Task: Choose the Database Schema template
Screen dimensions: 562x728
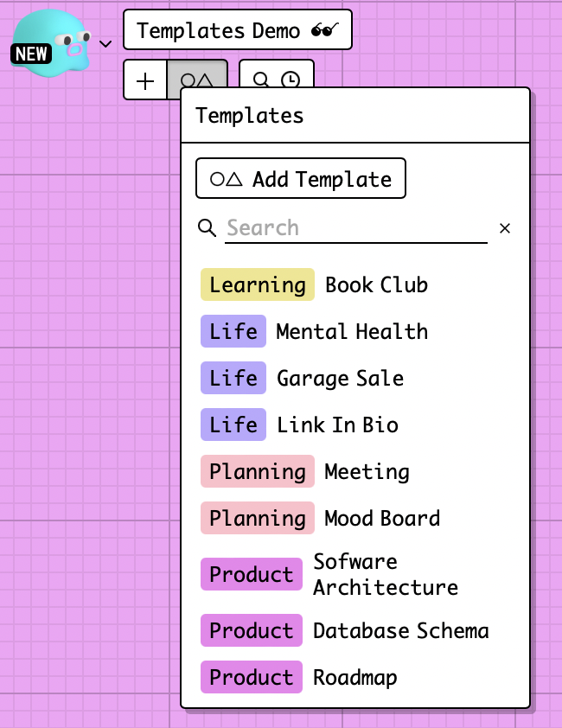Action: [400, 631]
